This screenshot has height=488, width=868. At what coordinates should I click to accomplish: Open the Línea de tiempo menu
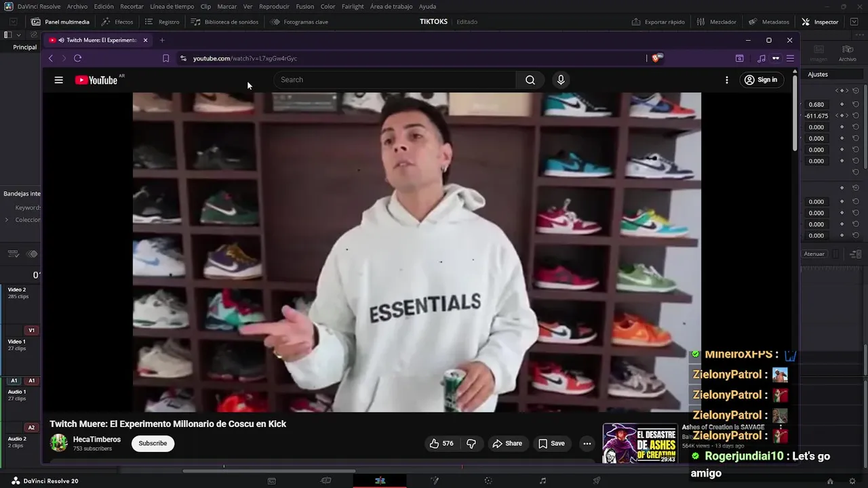click(x=172, y=6)
